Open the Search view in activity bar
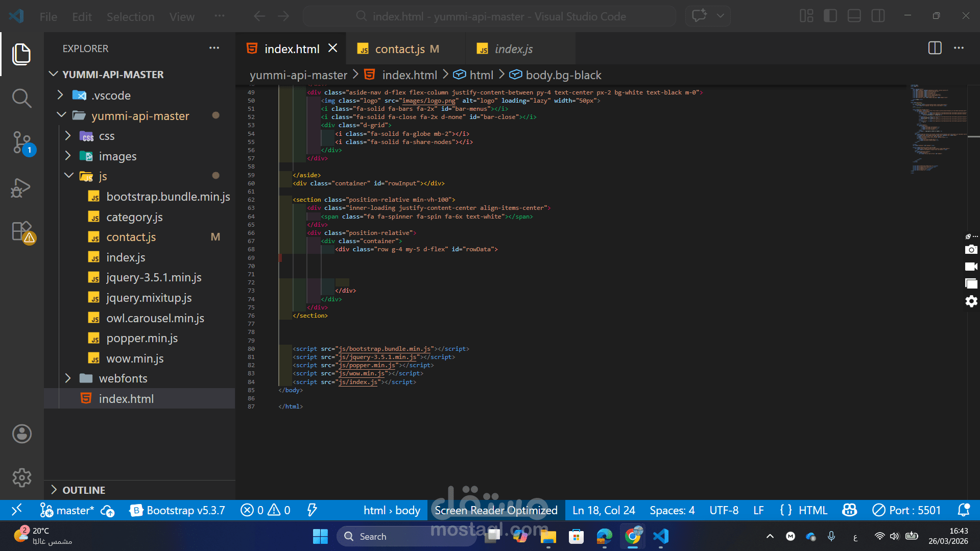This screenshot has height=551, width=980. (x=21, y=98)
